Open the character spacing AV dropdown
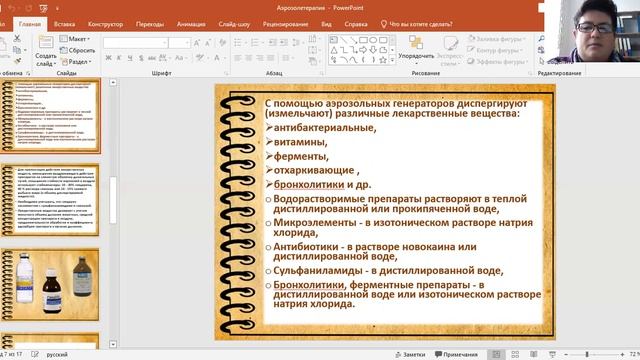 (164, 58)
